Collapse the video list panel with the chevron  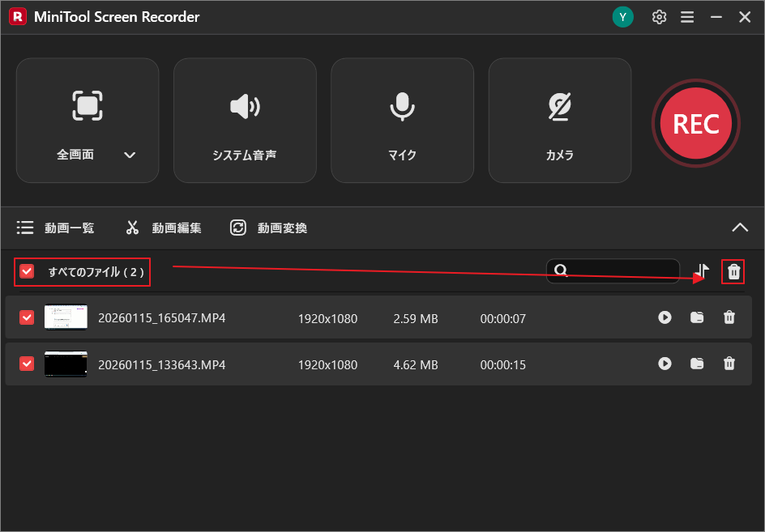coord(740,228)
